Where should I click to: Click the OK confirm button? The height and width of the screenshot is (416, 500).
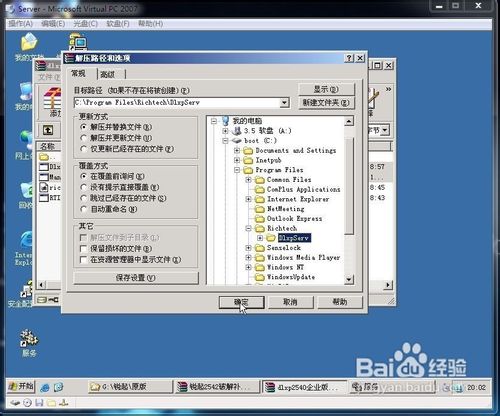click(241, 302)
